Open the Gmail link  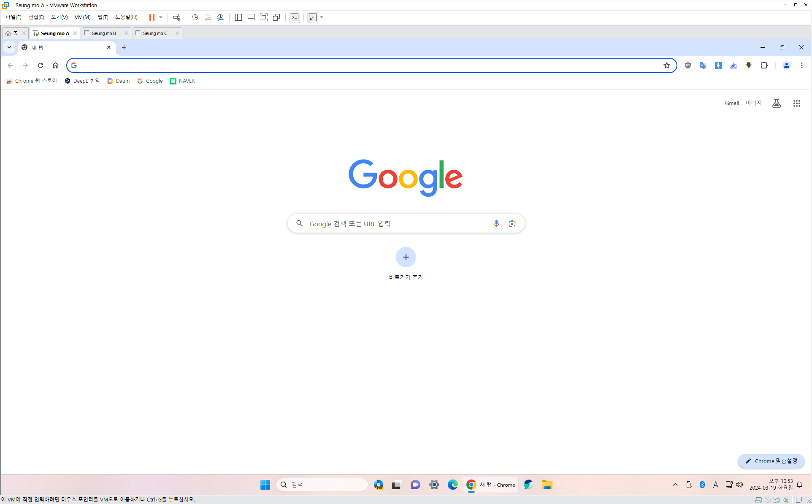pos(731,103)
